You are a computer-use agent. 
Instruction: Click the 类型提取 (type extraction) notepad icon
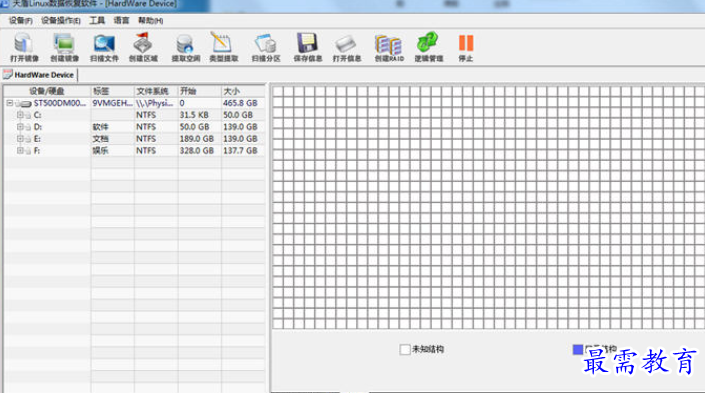221,42
